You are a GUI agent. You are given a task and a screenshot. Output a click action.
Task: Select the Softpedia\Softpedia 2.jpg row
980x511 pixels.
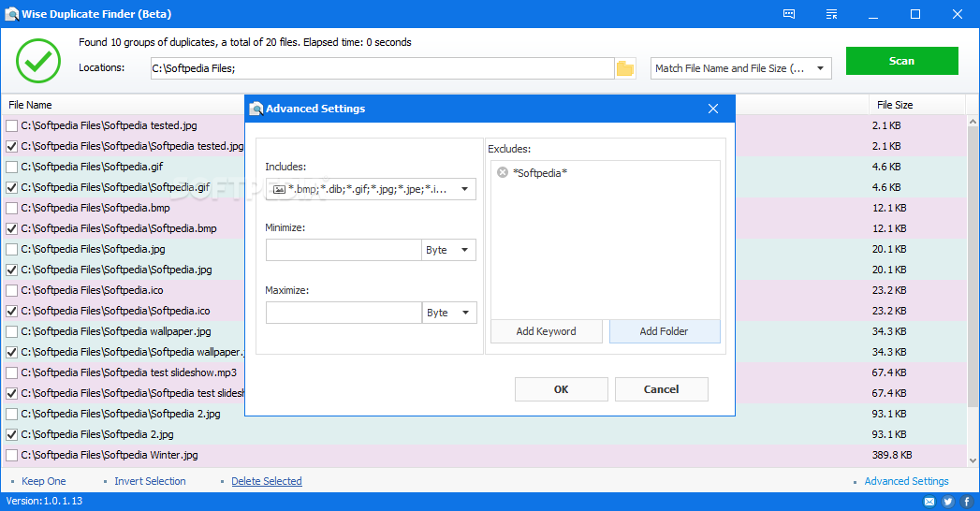coord(121,415)
